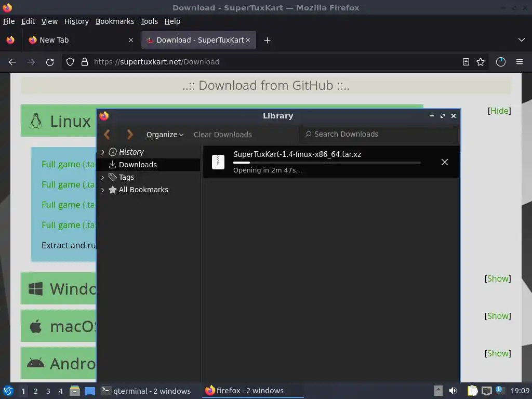This screenshot has width=532, height=399.
Task: Open the Edit menu
Action: click(x=28, y=21)
